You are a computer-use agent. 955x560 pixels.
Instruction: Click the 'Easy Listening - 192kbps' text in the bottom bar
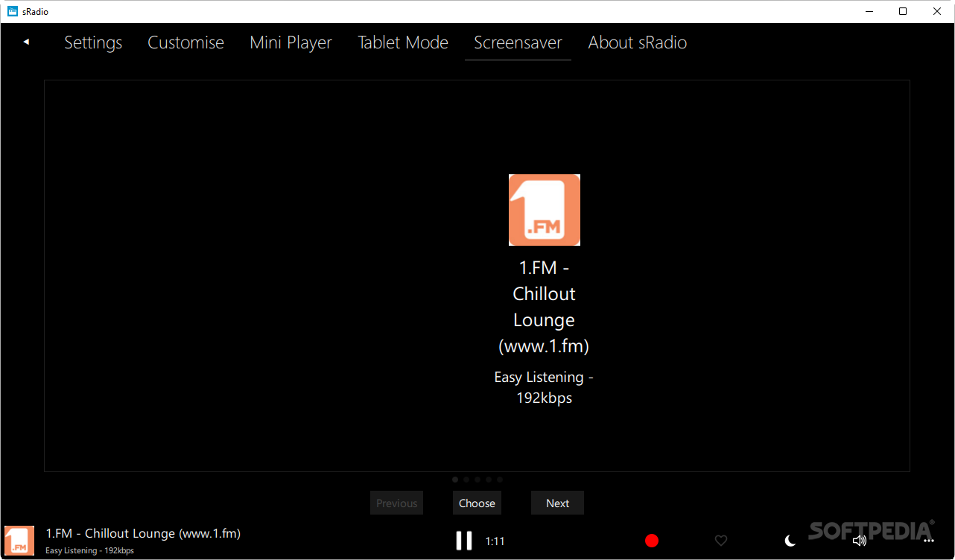pos(89,550)
